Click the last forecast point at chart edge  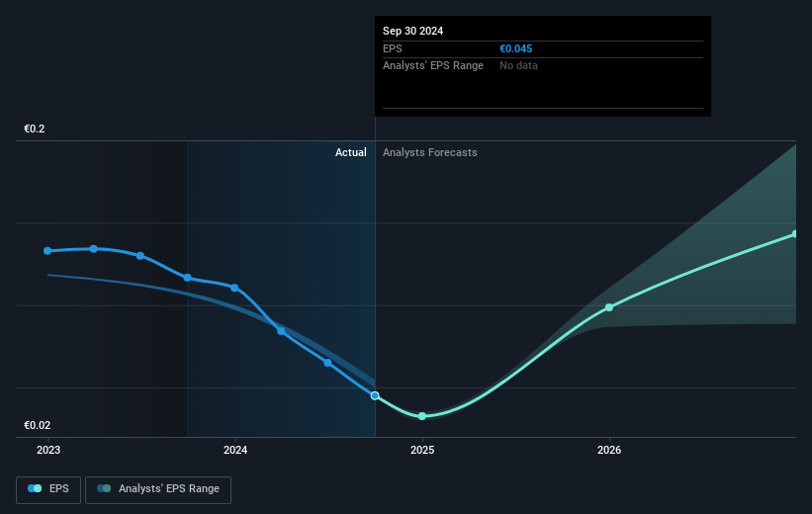[x=794, y=234]
